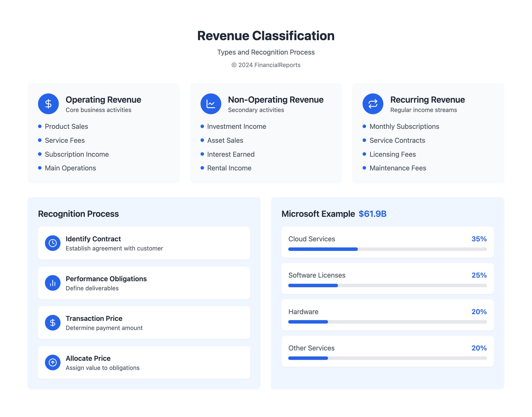Select the Software Licenses 25% label
The width and height of the screenshot is (532, 417).
(479, 275)
